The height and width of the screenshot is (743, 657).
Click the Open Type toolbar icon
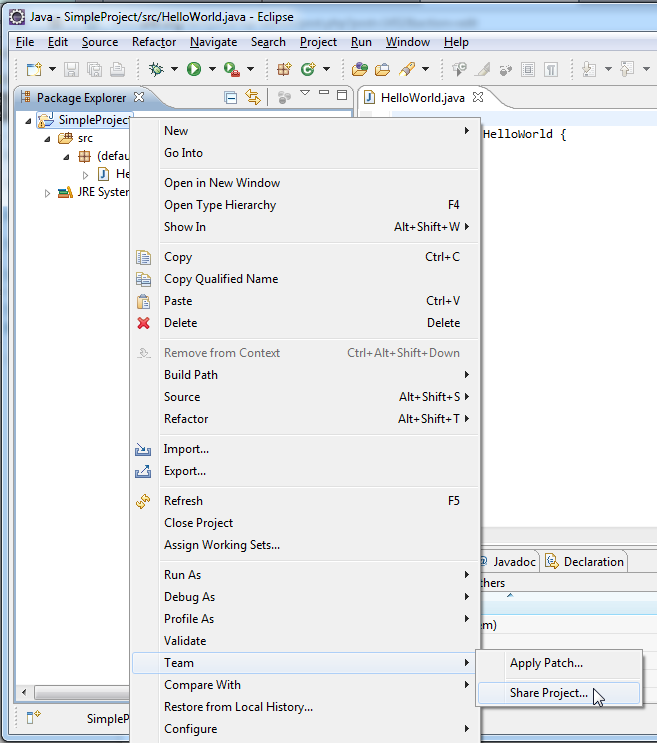coord(360,70)
